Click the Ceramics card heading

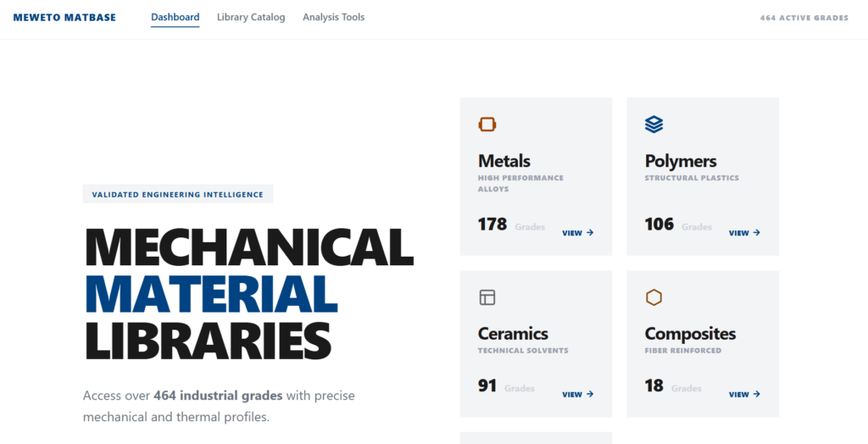point(513,334)
